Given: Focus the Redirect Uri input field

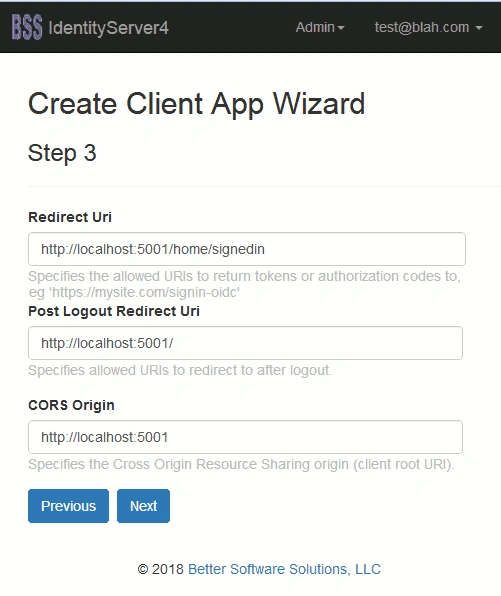Looking at the screenshot, I should point(247,249).
